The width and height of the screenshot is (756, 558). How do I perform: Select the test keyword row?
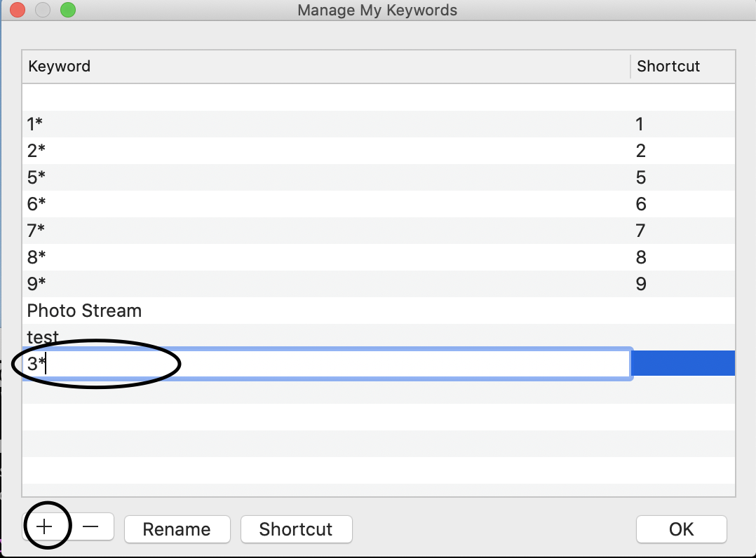point(379,336)
